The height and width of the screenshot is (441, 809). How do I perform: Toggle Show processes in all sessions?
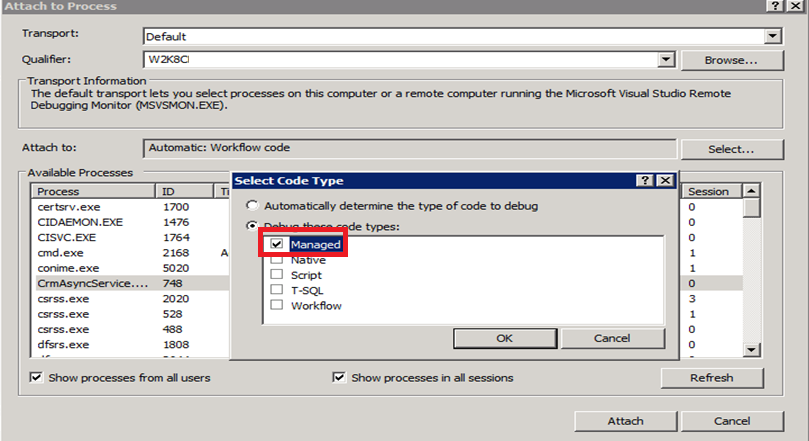(x=339, y=378)
